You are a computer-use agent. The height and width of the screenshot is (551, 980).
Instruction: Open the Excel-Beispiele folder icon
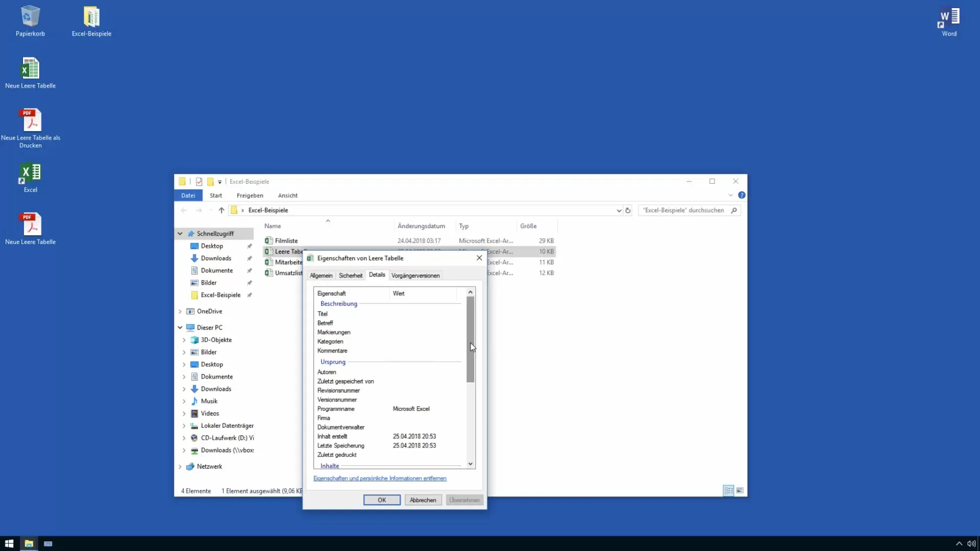click(90, 15)
